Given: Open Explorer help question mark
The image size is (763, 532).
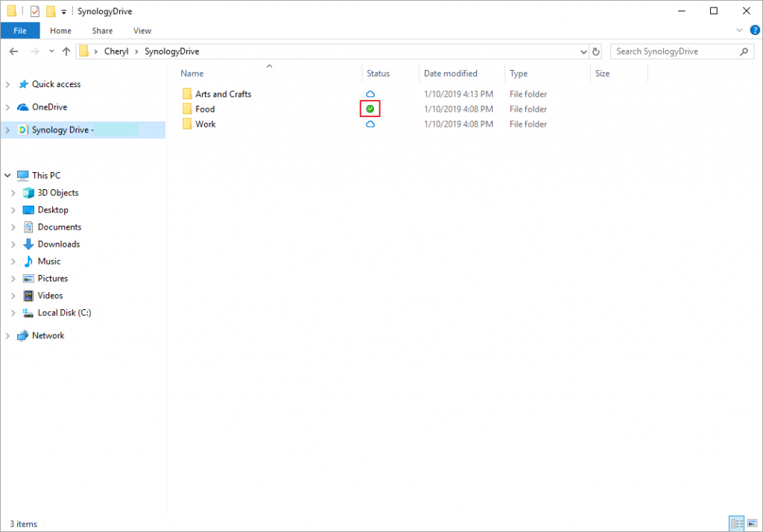Looking at the screenshot, I should coord(755,31).
